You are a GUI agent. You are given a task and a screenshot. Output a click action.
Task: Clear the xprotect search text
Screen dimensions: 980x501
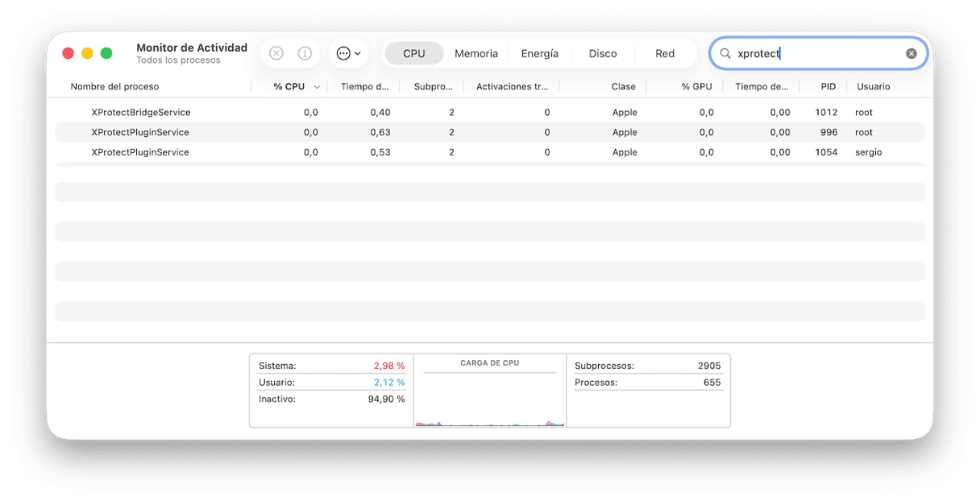pyautogui.click(x=911, y=53)
